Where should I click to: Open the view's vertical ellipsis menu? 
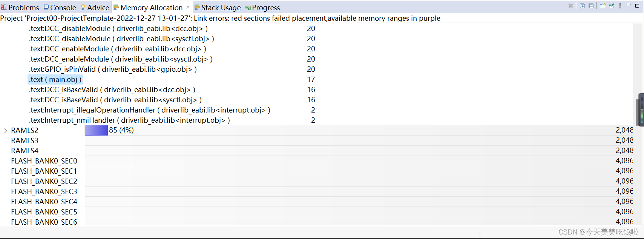coord(620,6)
